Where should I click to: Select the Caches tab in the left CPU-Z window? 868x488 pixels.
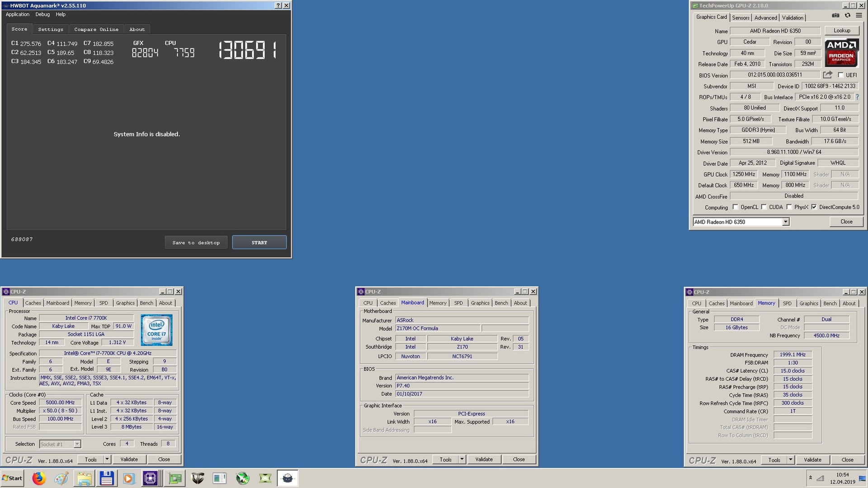[33, 303]
